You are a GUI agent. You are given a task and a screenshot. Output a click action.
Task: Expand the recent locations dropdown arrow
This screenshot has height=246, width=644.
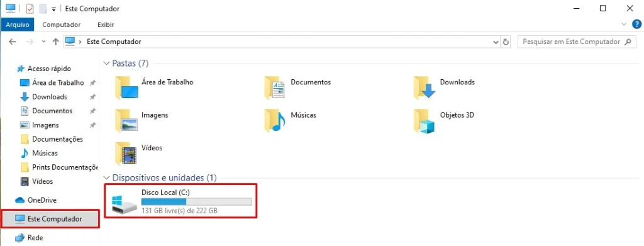[44, 42]
